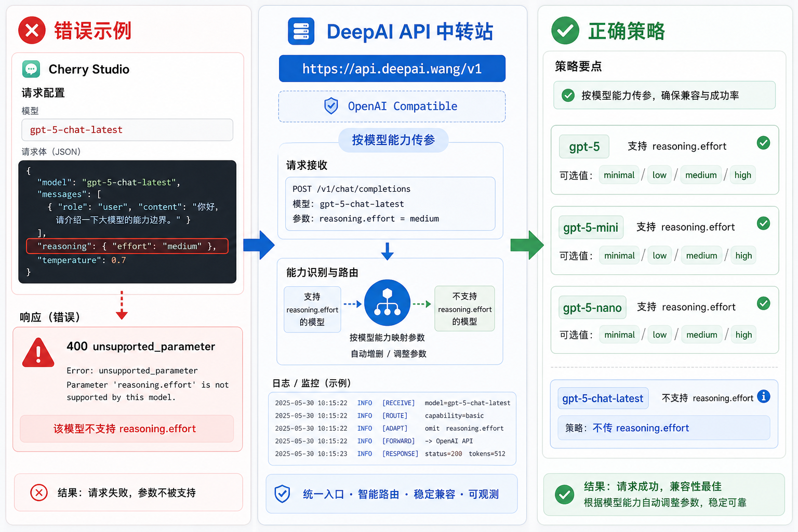Click the "model": "gpt-5-chat-latest" JSON line
This screenshot has height=532, width=798.
coord(109,182)
